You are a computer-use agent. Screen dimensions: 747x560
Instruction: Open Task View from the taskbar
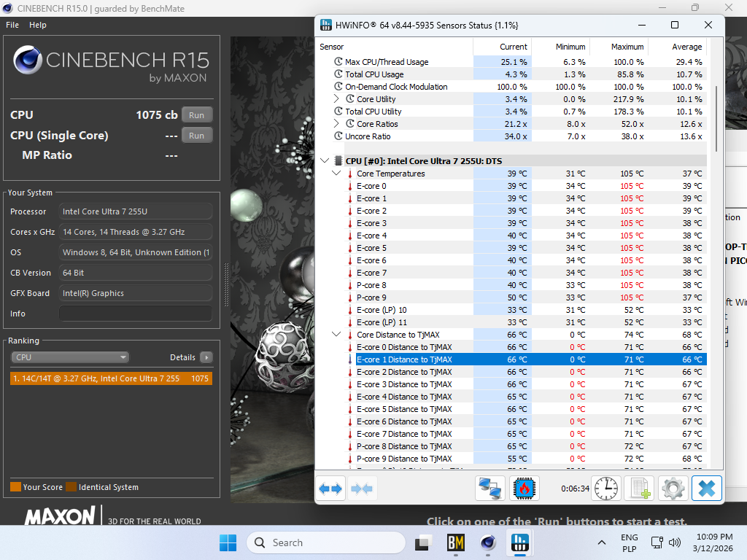(423, 542)
